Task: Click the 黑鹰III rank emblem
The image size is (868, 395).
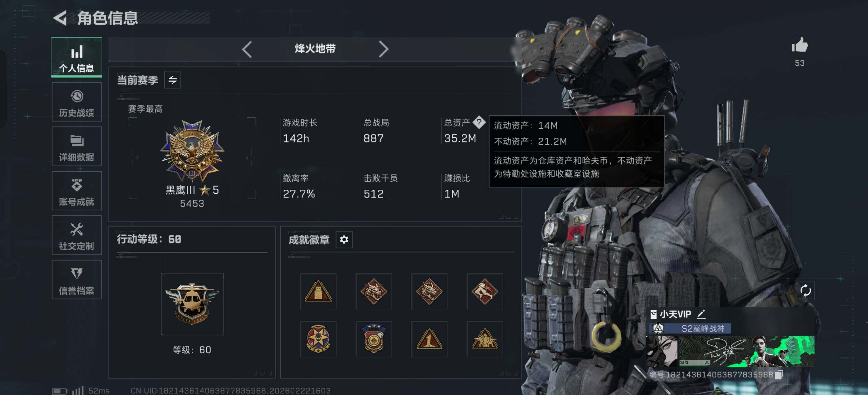Action: pyautogui.click(x=192, y=151)
